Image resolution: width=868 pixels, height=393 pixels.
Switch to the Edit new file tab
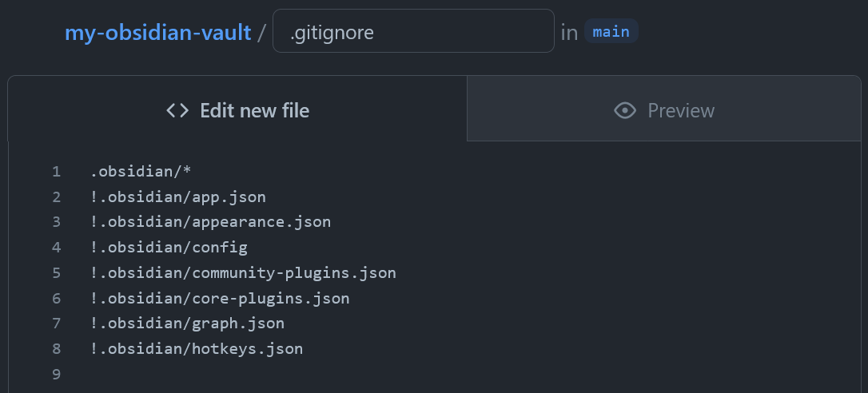click(x=237, y=109)
